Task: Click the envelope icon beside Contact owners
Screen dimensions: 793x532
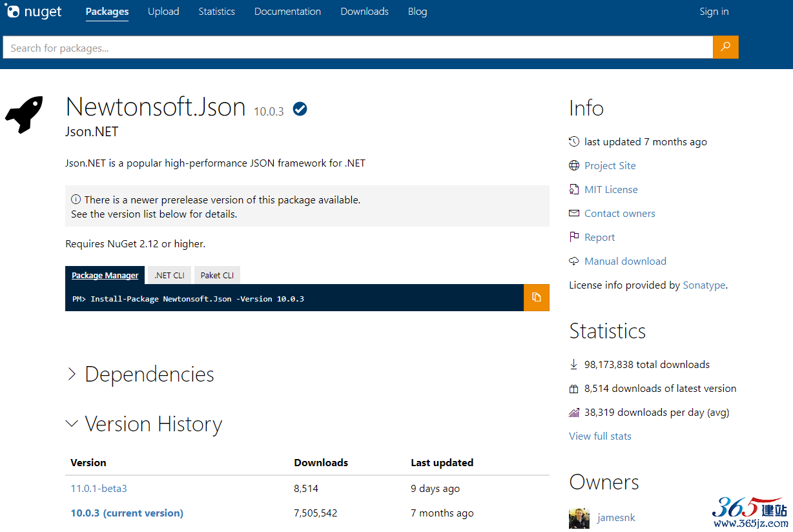Action: pos(574,213)
